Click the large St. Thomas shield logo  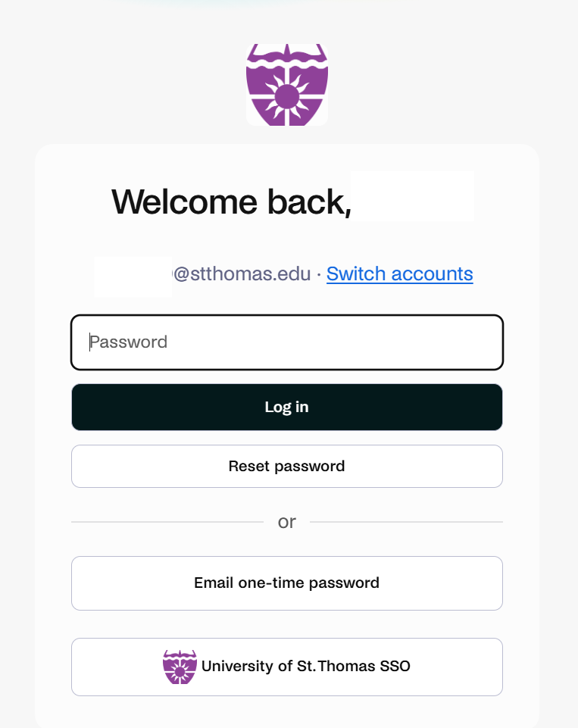tap(287, 85)
